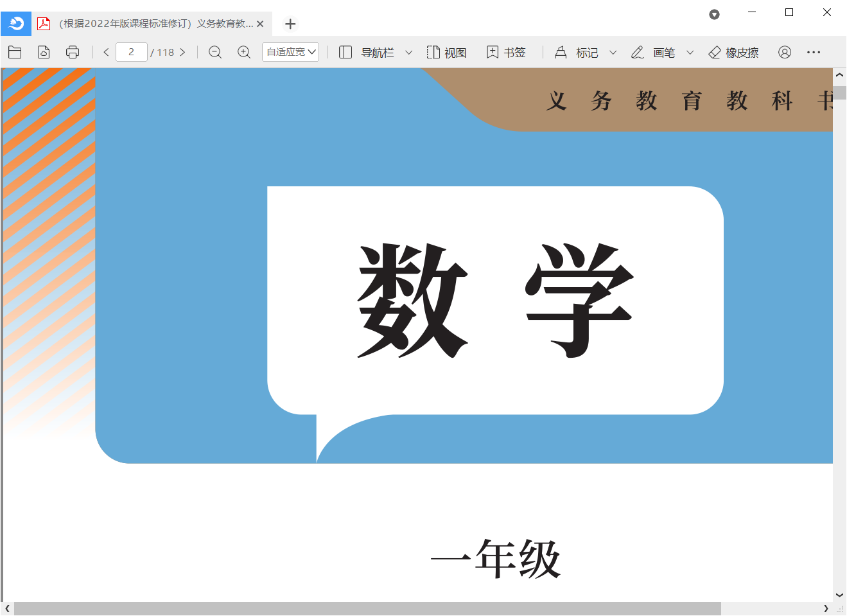This screenshot has height=616, width=847.
Task: Open the 自适应宽 zoom level dropdown
Action: click(290, 52)
